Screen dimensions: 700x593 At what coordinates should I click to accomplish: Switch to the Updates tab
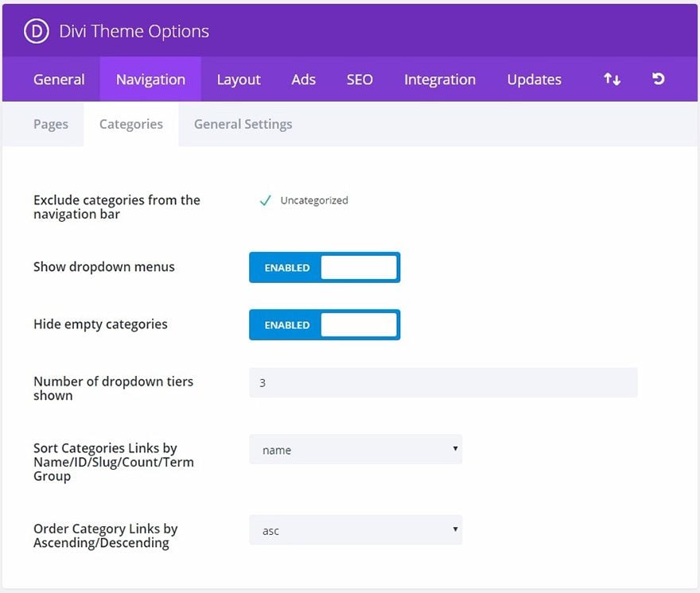534,79
